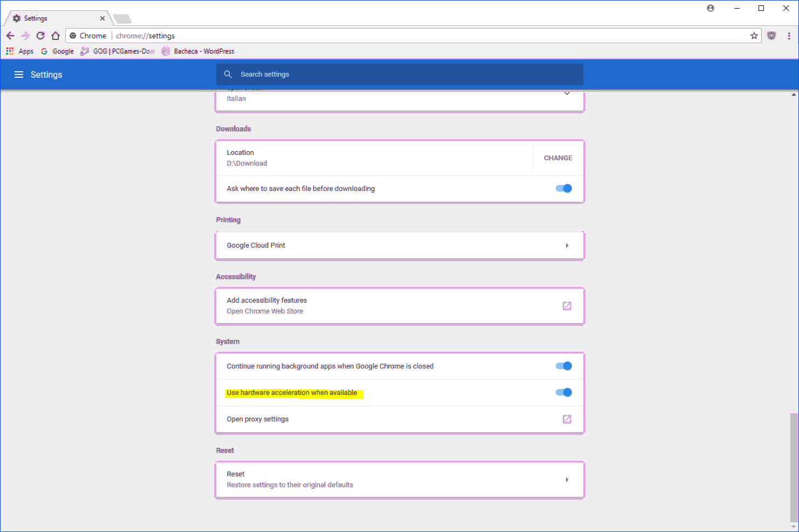
Task: Open Chrome three-dot menu
Action: coord(789,36)
